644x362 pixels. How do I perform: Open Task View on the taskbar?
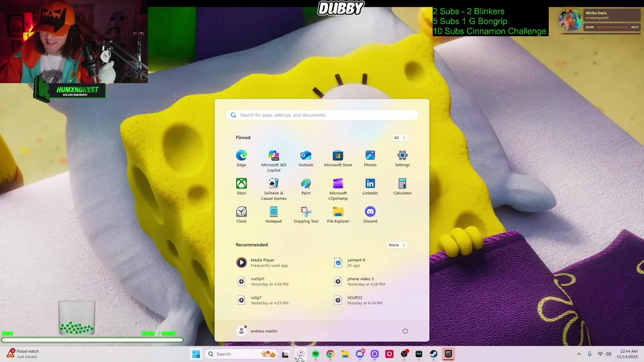[285, 354]
